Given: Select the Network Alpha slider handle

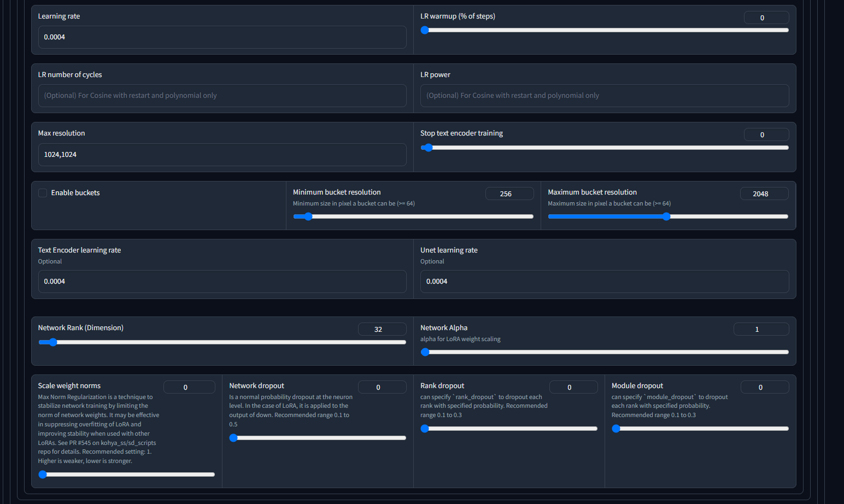Looking at the screenshot, I should (x=426, y=352).
